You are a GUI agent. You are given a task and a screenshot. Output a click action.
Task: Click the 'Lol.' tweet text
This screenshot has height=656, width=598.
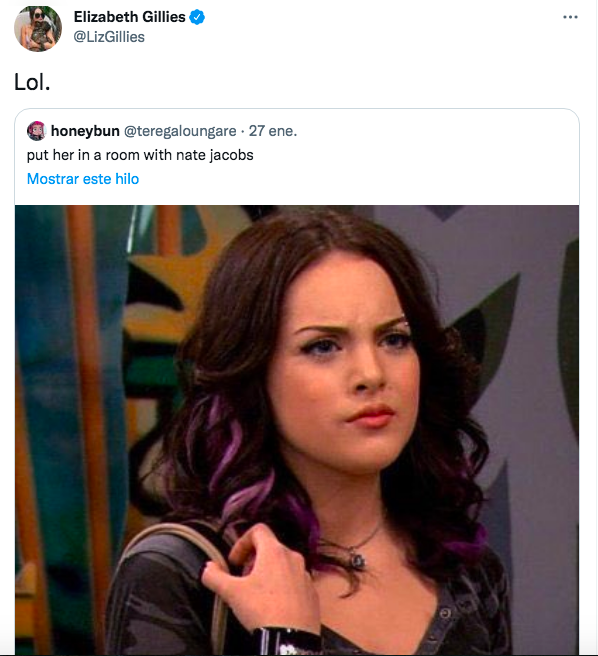(32, 82)
